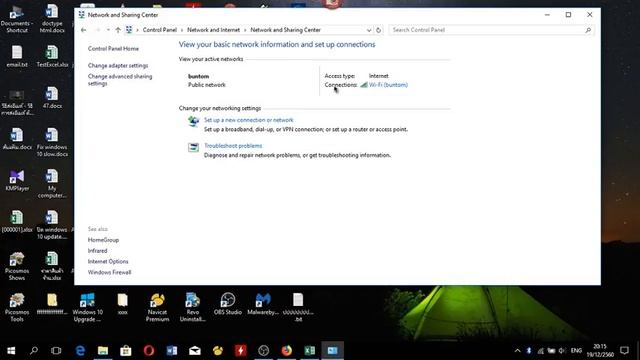Select [000001].xlsx desktop file
640x360 pixels.
[x=17, y=222]
